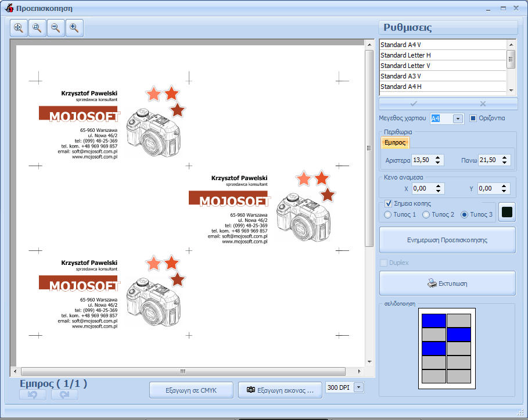Image resolution: width=528 pixels, height=420 pixels.
Task: Click the bottom-left grey cell in σελιδοποιηση grid
Action: pos(434,376)
